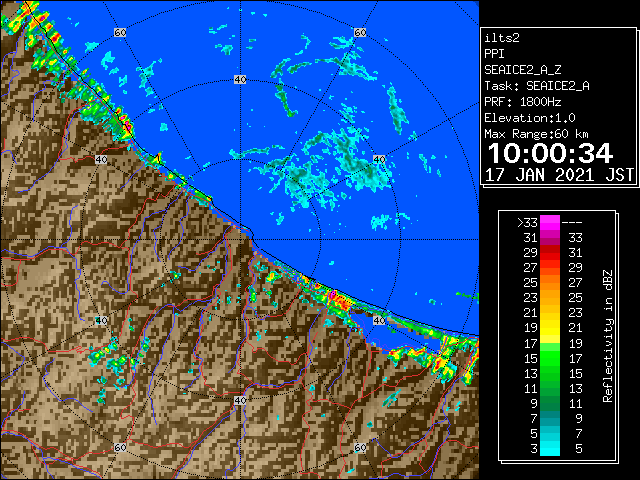Click the '---' legend upper-bound label
640x480 pixels.
(x=571, y=223)
